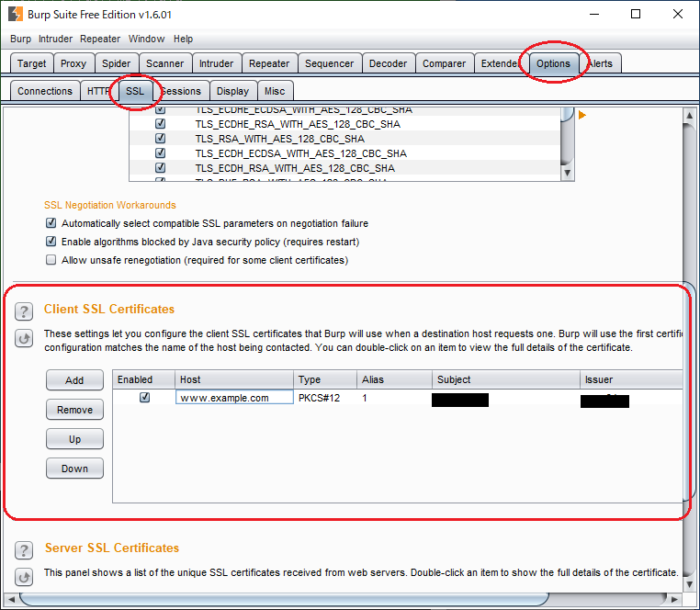
Task: Open the Misc options sub-tab
Action: (x=275, y=91)
